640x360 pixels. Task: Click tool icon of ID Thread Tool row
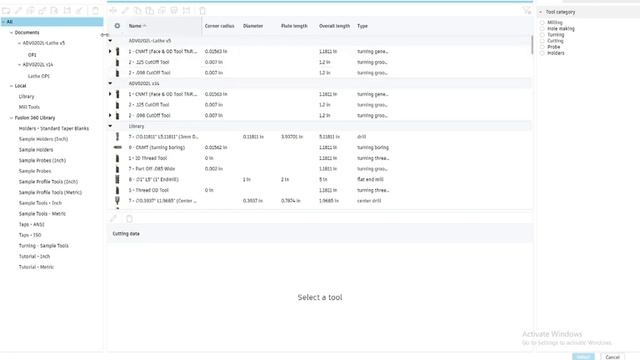coord(118,158)
